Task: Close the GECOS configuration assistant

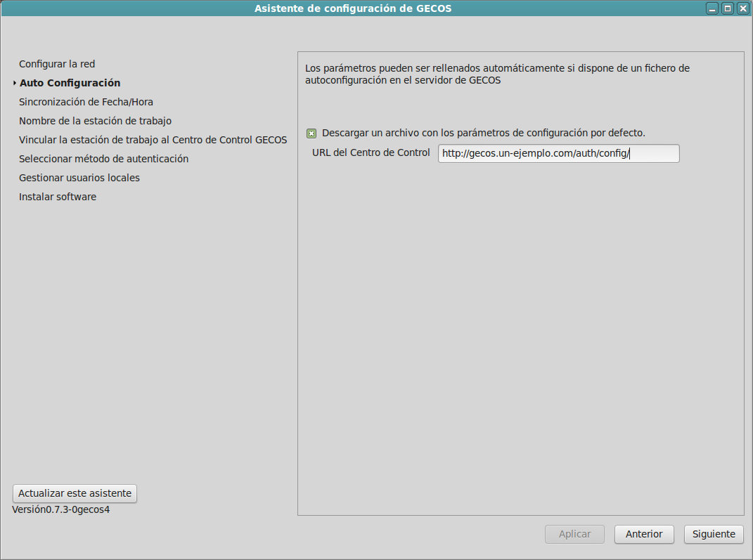Action: (x=742, y=8)
